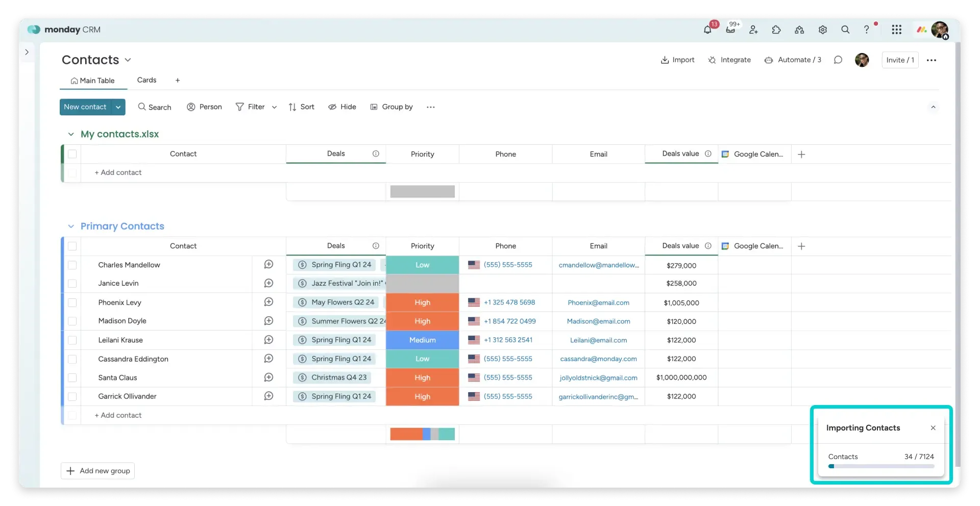
Task: Open the Contacts board title dropdown
Action: coord(128,60)
